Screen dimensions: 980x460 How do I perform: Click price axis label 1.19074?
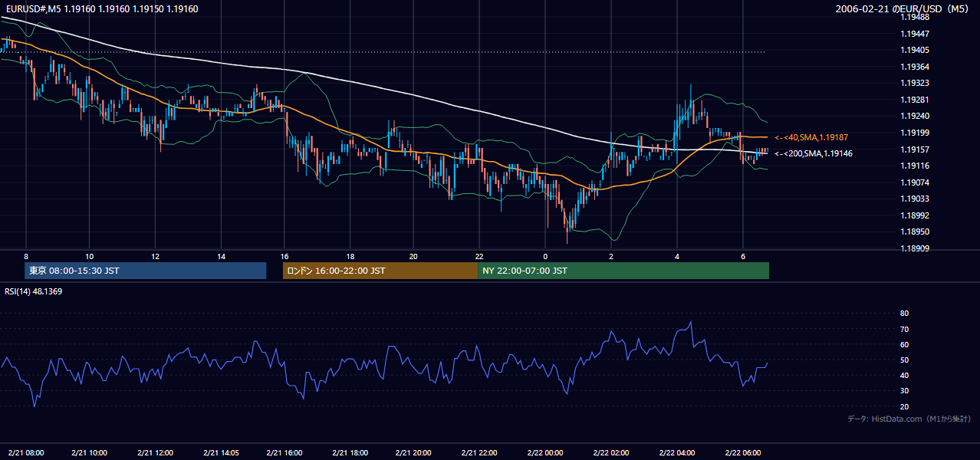(915, 182)
